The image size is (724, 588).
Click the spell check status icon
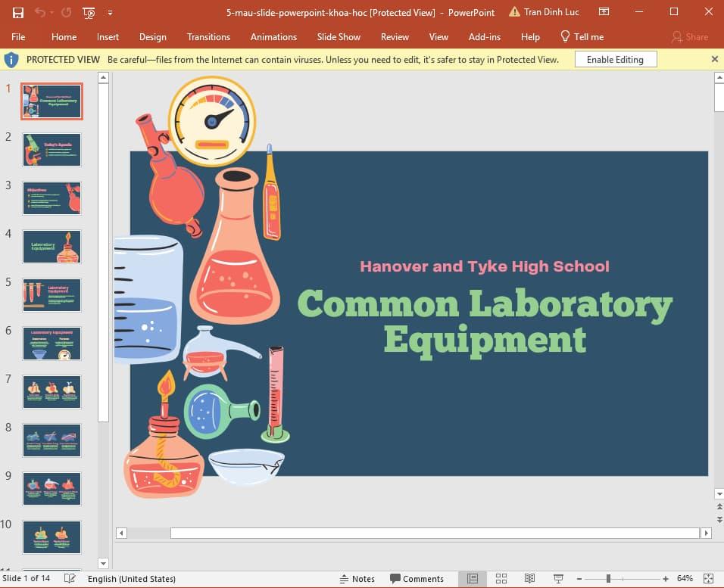70,579
